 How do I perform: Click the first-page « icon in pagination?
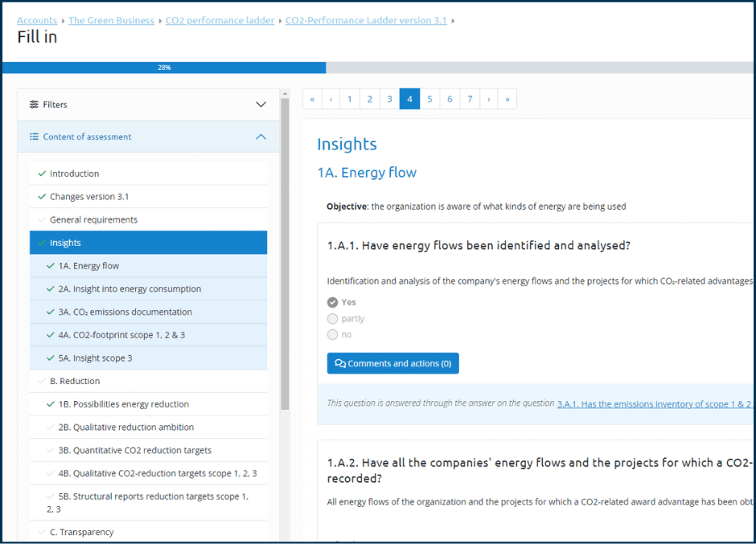pyautogui.click(x=312, y=98)
